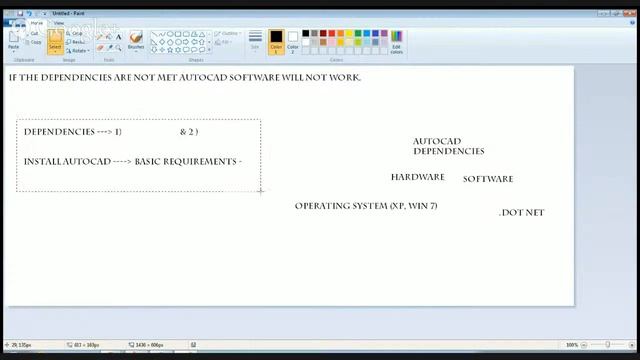Click the 'OPERATING SYSTEM (XP, WIN 7)' text
This screenshot has height=360, width=640.
tap(366, 206)
